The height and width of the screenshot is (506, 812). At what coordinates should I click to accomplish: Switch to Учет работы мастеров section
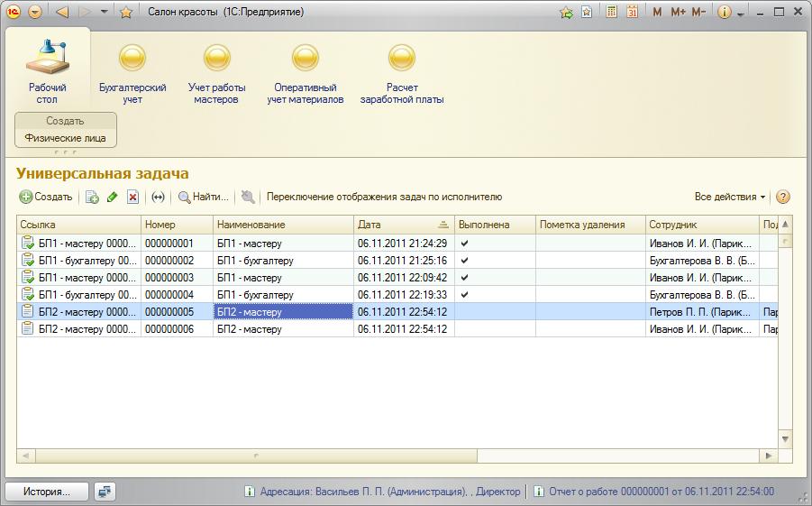pyautogui.click(x=216, y=74)
